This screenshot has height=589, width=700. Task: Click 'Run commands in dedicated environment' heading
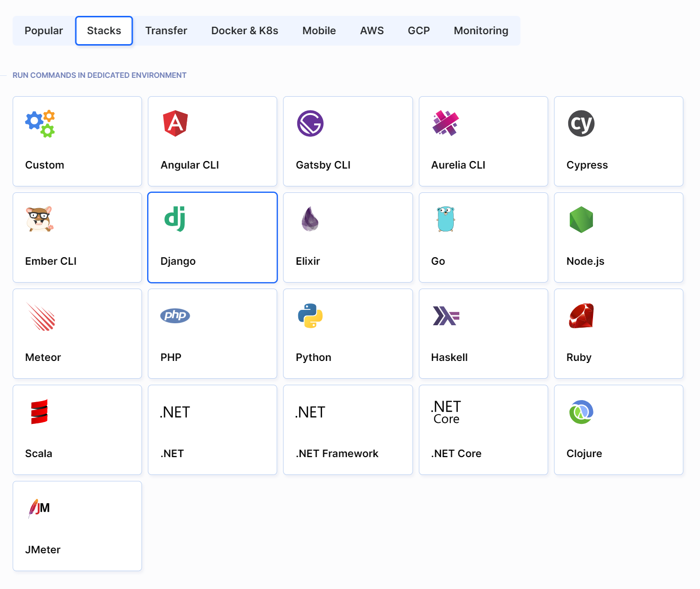100,75
